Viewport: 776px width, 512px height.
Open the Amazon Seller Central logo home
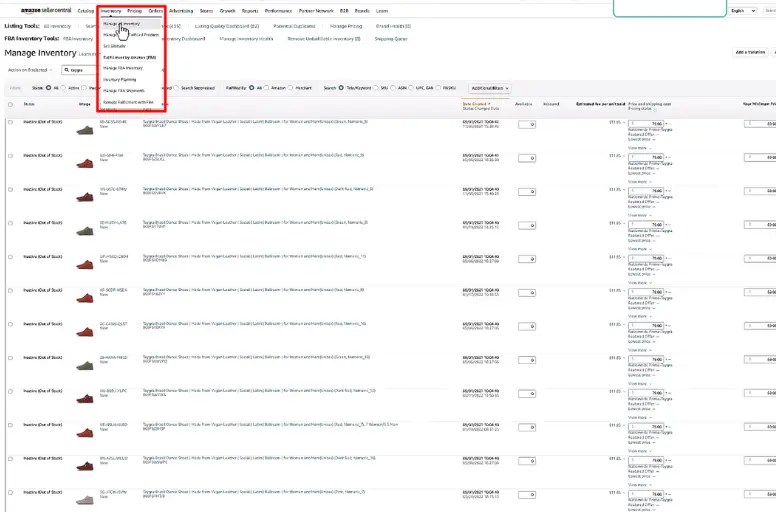46,10
